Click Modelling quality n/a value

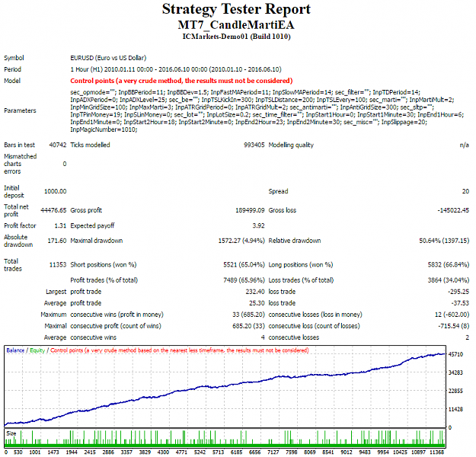pyautogui.click(x=465, y=145)
